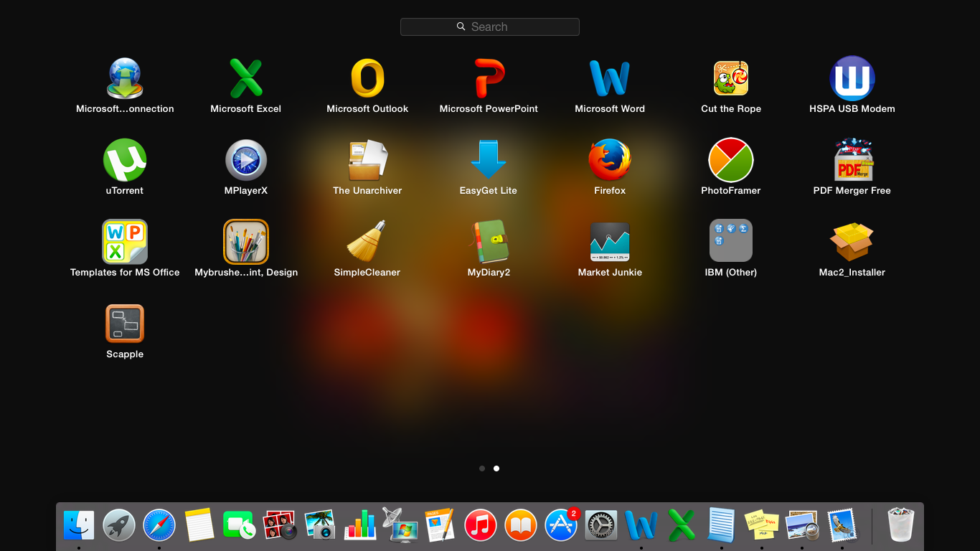Open the Stickies notes Dock icon
Screen dimensions: 980x551
(x=762, y=525)
